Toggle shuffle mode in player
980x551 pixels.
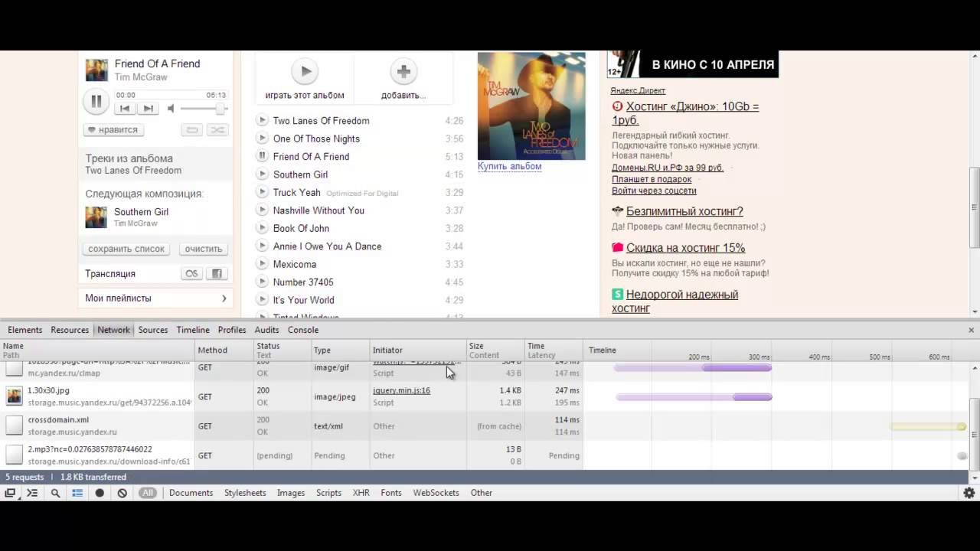(218, 130)
